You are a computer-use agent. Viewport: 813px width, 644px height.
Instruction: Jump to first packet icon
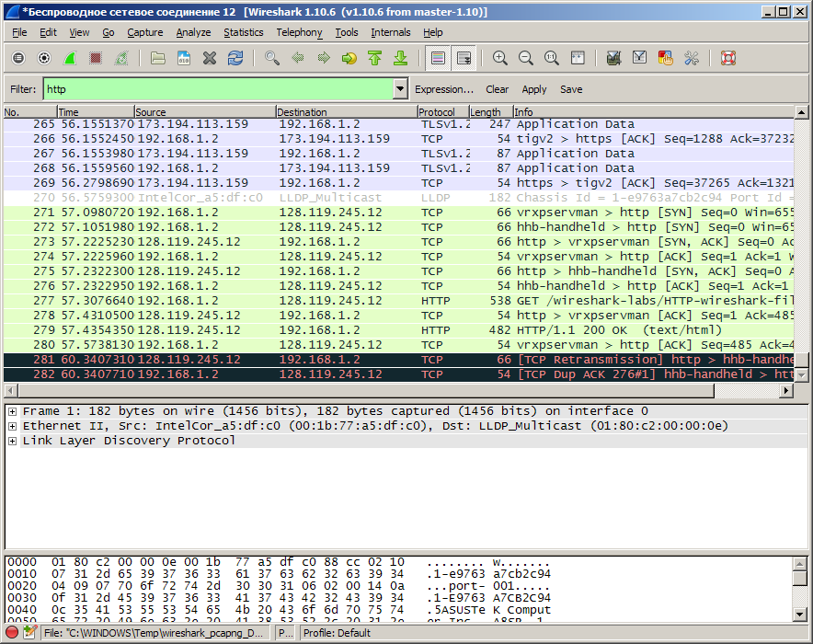pyautogui.click(x=375, y=58)
